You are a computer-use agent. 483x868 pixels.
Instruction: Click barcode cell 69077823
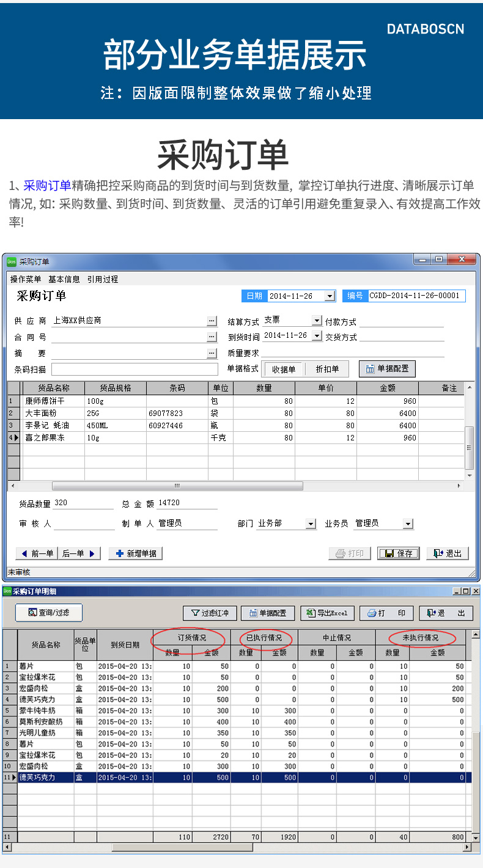coord(177,414)
